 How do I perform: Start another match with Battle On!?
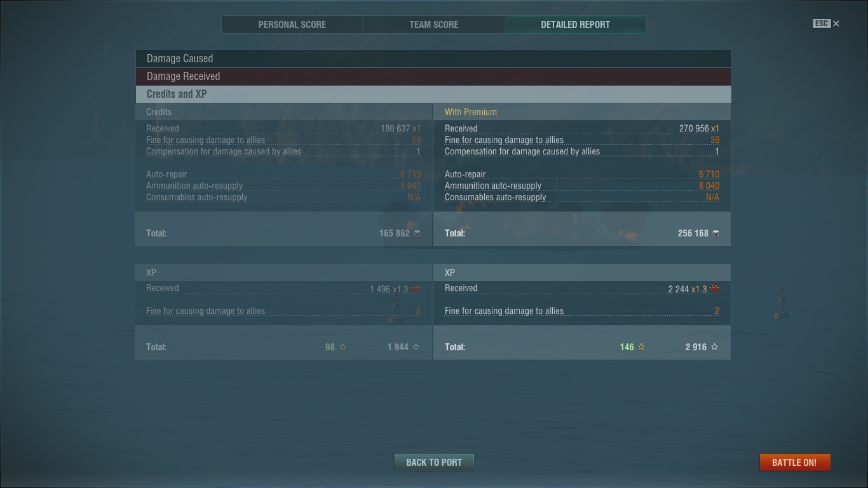point(794,463)
